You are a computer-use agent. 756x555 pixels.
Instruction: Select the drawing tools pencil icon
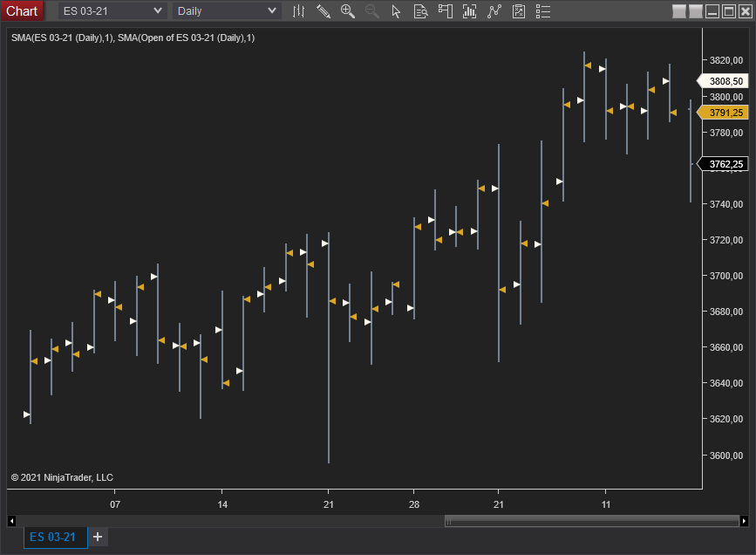(x=323, y=11)
